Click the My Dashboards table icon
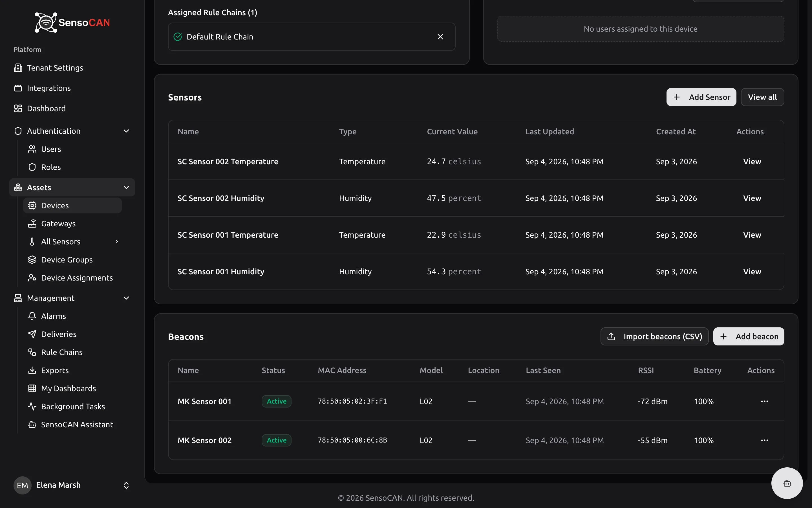 [x=32, y=388]
